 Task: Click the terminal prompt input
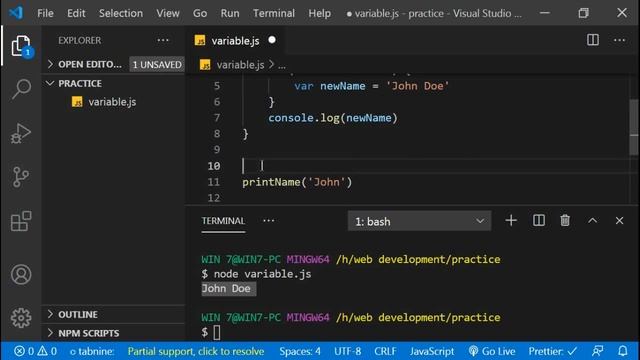(x=217, y=333)
